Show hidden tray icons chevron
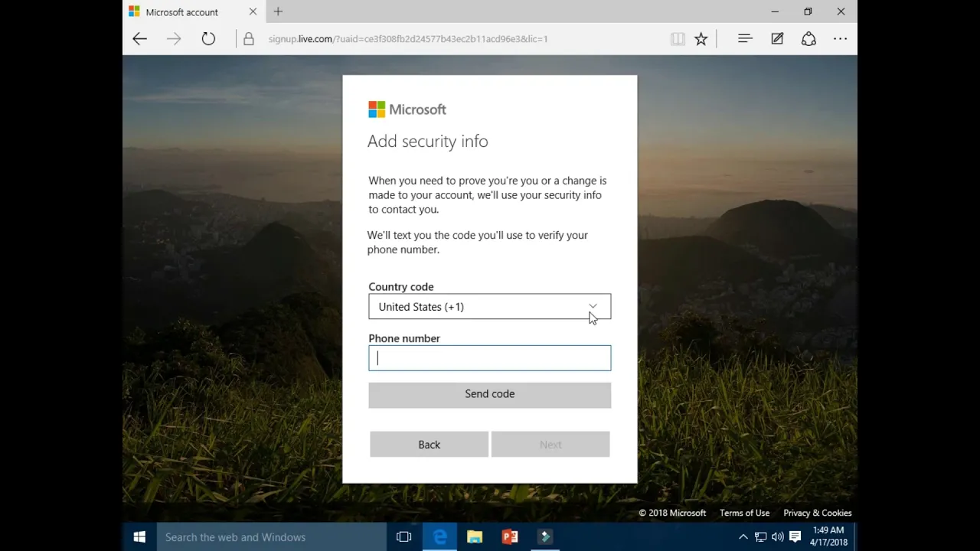This screenshot has height=551, width=980. tap(743, 537)
